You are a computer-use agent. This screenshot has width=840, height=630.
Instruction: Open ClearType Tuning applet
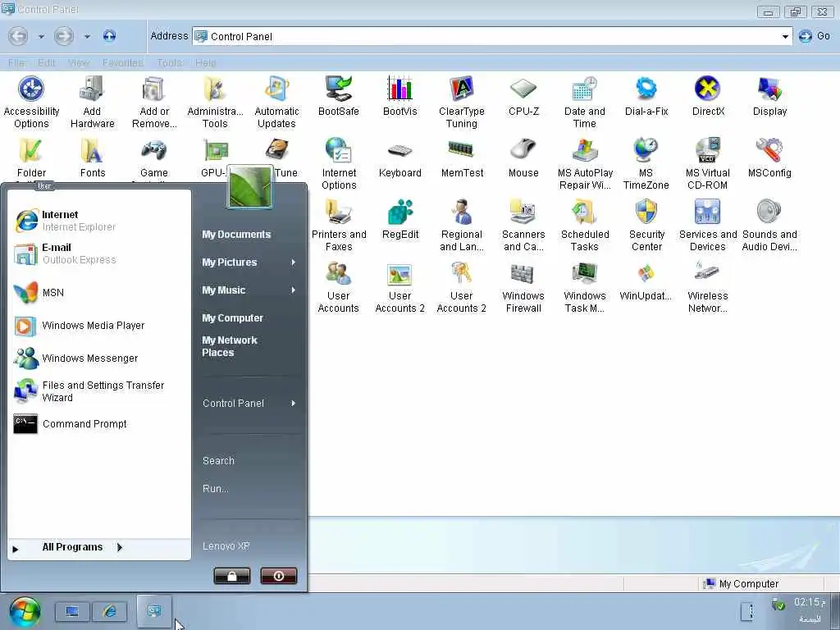coord(461,103)
